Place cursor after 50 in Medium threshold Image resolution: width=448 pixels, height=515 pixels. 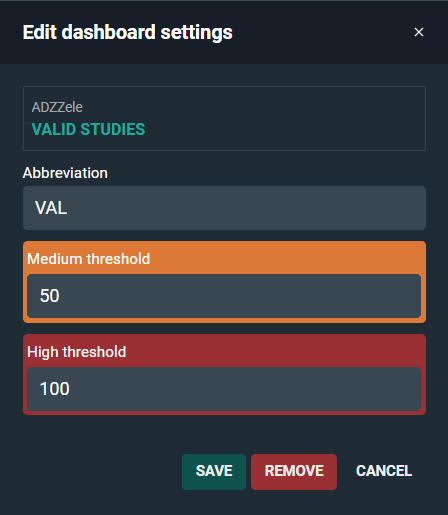[x=61, y=296]
